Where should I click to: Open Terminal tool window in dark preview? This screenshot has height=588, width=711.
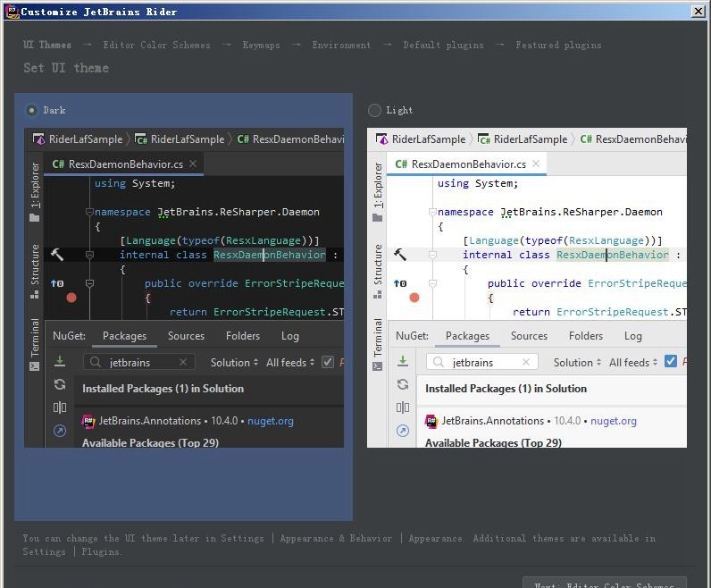click(35, 344)
